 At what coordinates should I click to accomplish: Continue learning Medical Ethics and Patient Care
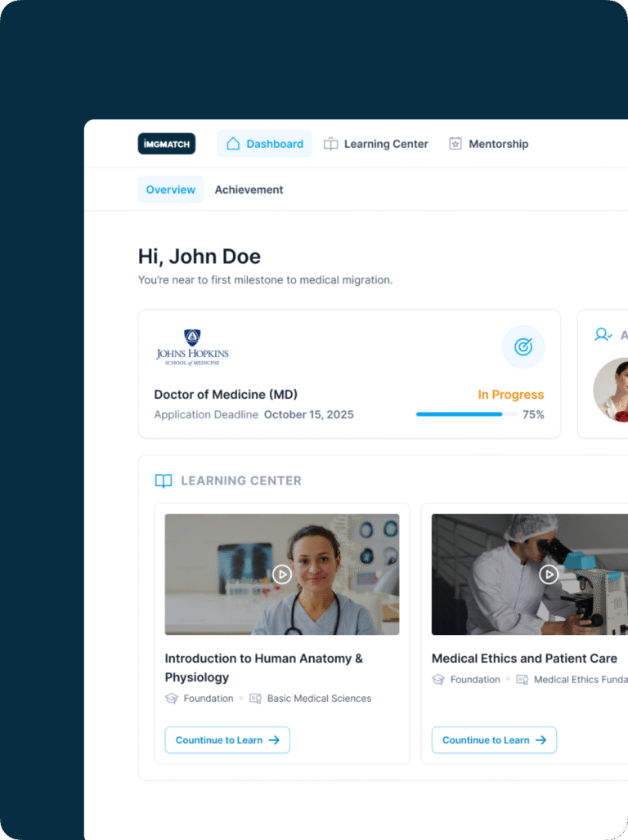tap(494, 740)
